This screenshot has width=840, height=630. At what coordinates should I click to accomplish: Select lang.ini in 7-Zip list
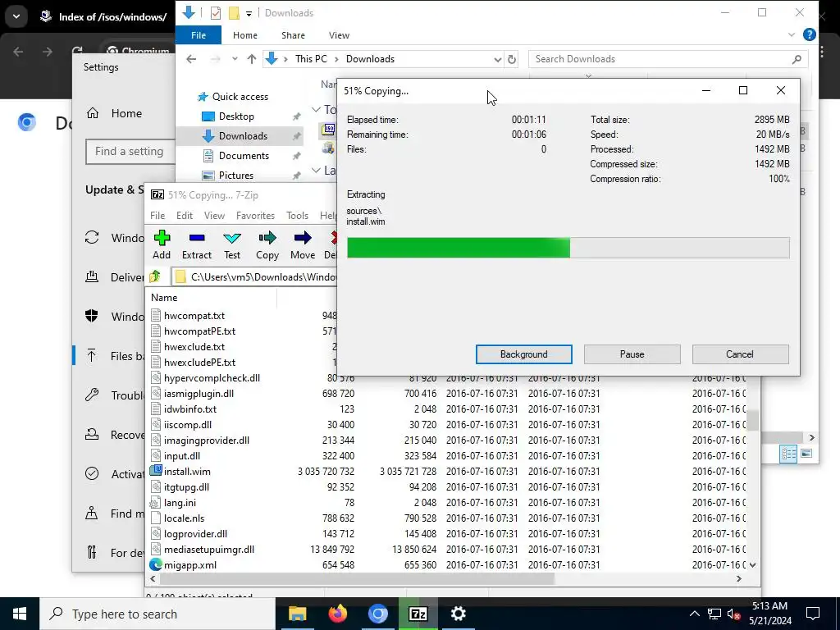click(x=180, y=503)
